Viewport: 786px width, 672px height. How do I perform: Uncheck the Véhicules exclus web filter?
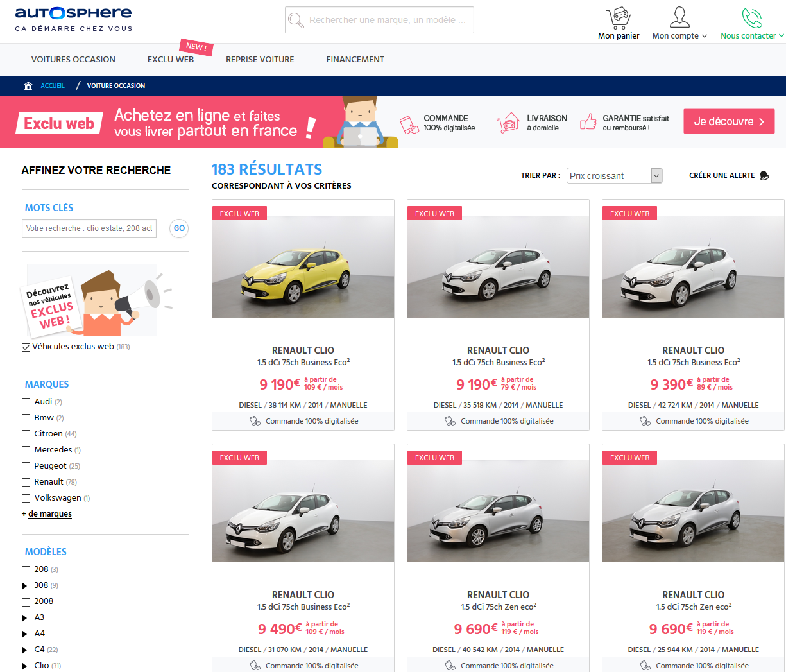tap(26, 347)
